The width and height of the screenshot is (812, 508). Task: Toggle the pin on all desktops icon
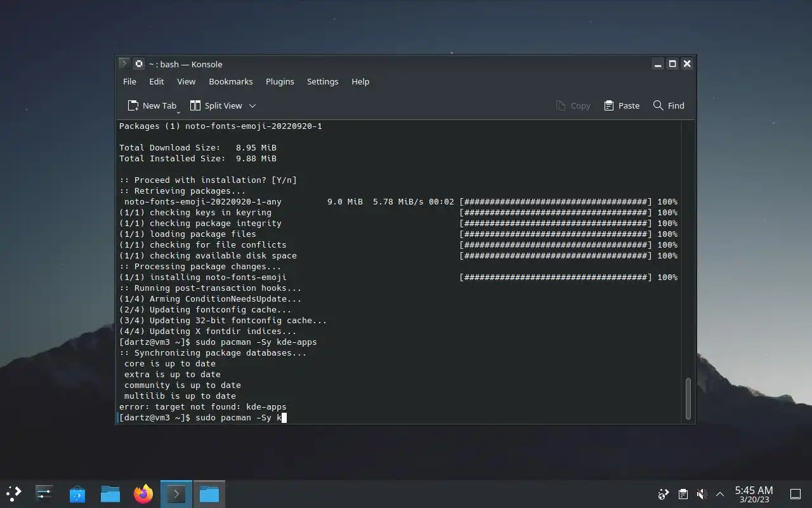point(138,63)
